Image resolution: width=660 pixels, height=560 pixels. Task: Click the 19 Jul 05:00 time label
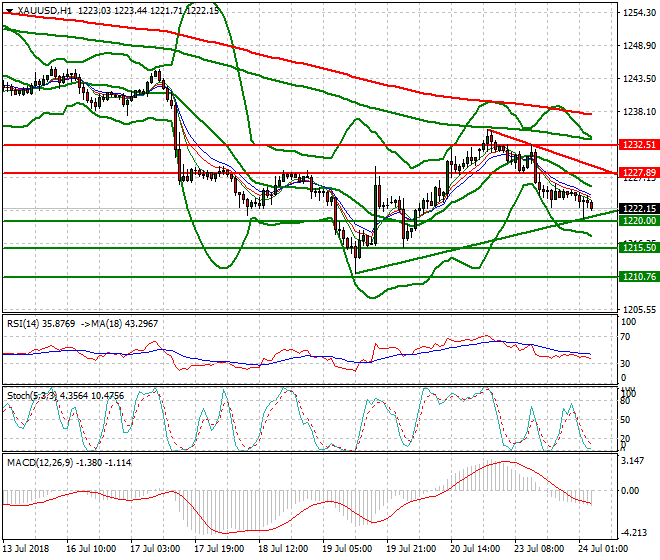(347, 549)
